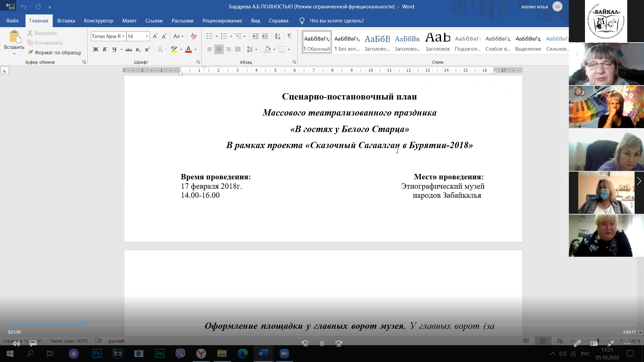Screen dimensions: 644x362
Task: Open the font size dropdown
Action: point(147,36)
